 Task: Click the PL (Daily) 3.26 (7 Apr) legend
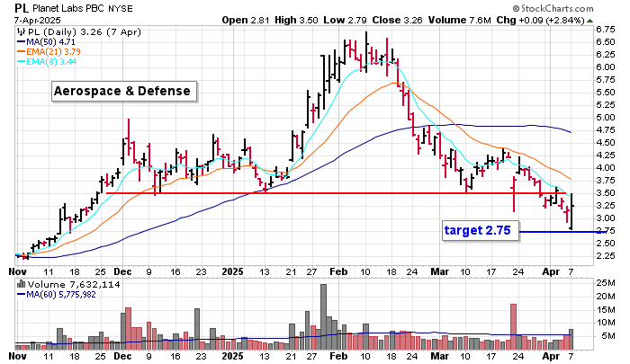pyautogui.click(x=84, y=32)
